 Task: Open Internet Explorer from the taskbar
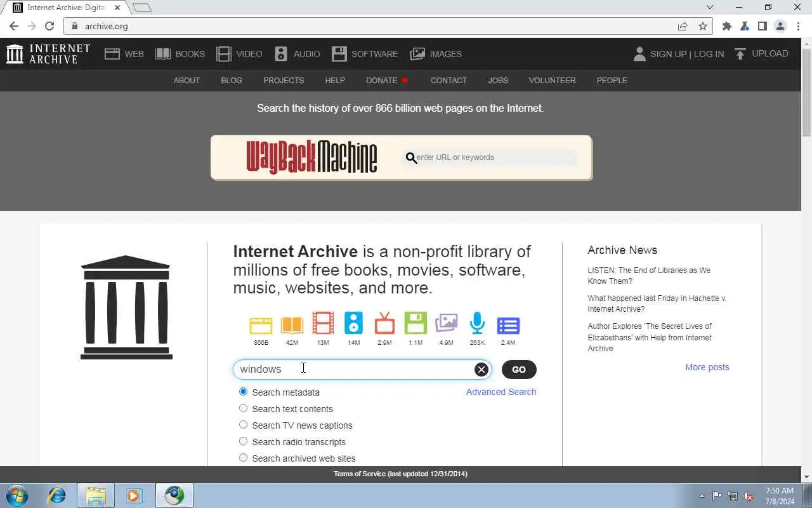tap(57, 495)
